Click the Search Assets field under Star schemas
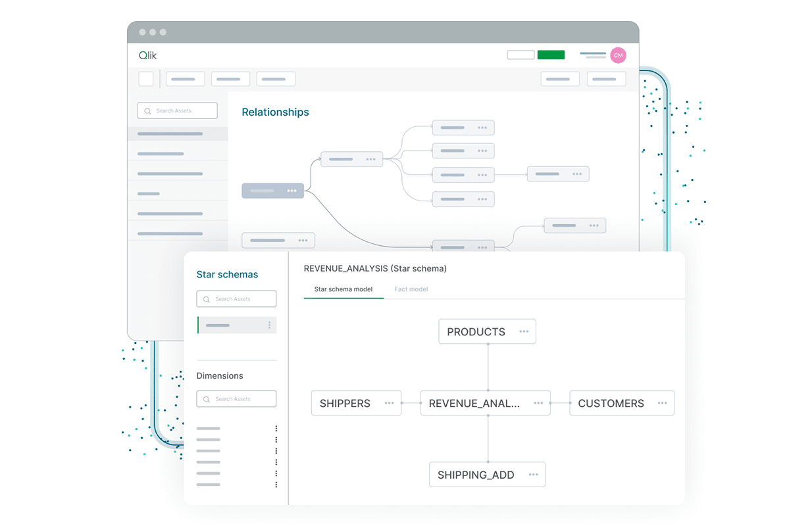Screen dimensions: 812x526 (x=236, y=299)
